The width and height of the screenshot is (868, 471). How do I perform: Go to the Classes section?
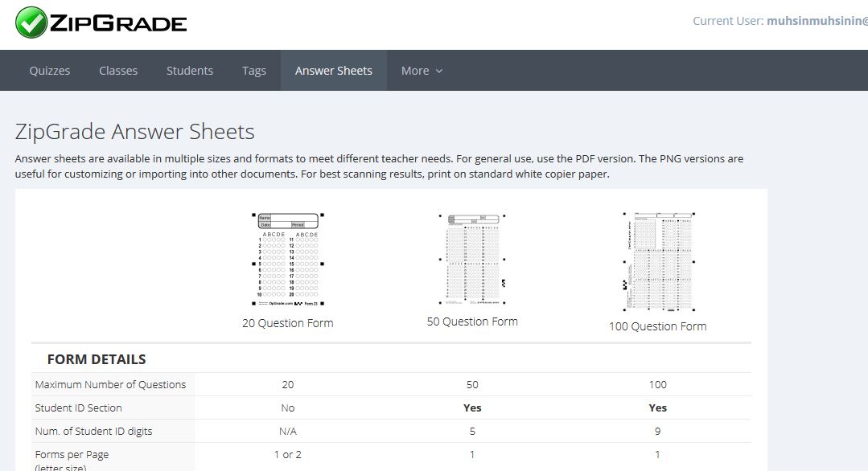point(118,71)
